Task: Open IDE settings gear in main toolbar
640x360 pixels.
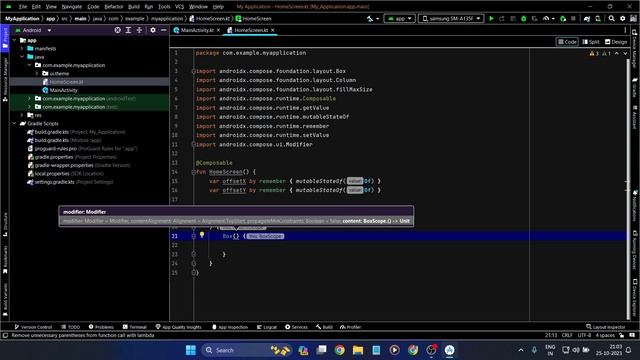Action: (x=622, y=18)
